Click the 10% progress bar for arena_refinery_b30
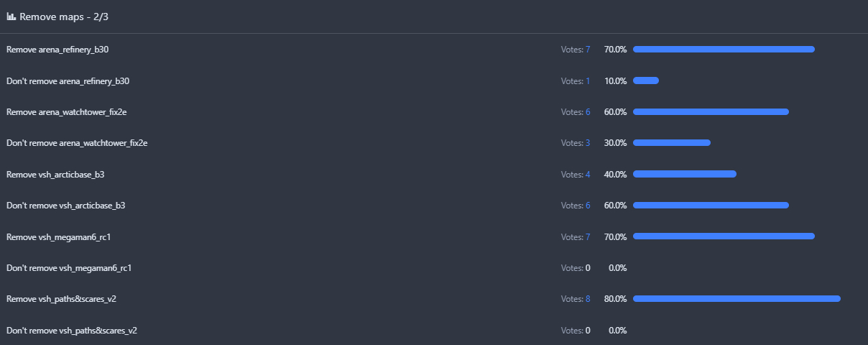 646,80
